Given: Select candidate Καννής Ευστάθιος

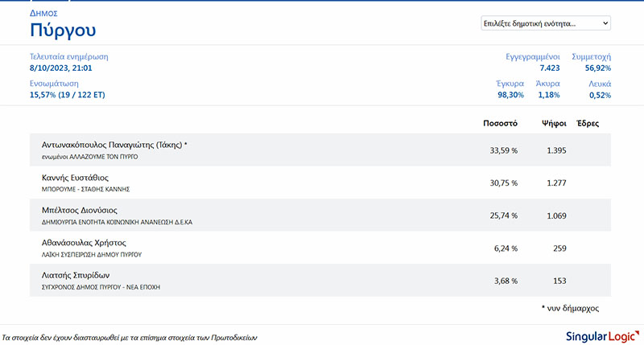Looking at the screenshot, I should click(75, 178).
